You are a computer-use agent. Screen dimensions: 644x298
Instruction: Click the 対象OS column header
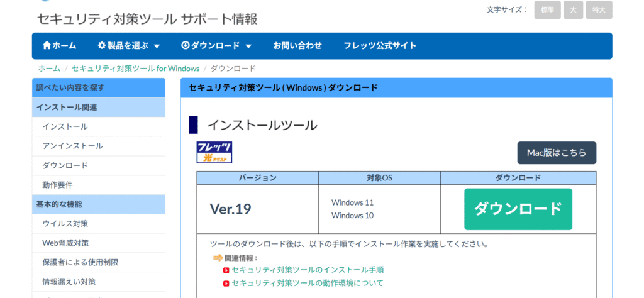[x=379, y=178]
